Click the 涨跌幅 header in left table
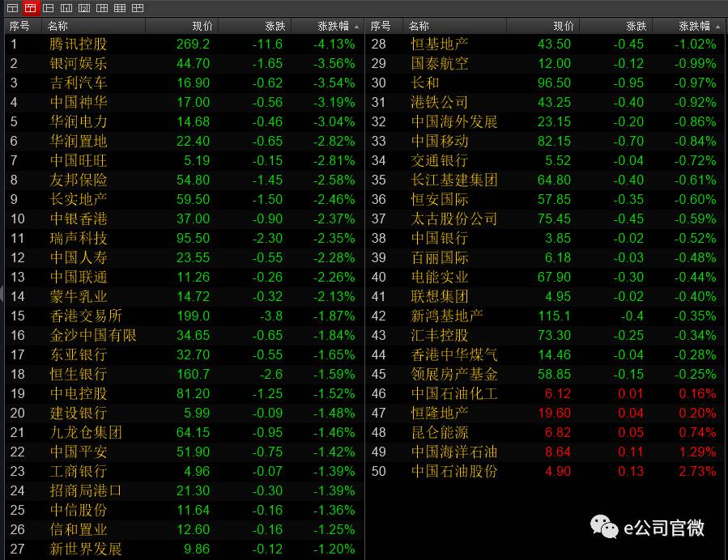Viewport: 728px width, 560px height. click(x=334, y=27)
